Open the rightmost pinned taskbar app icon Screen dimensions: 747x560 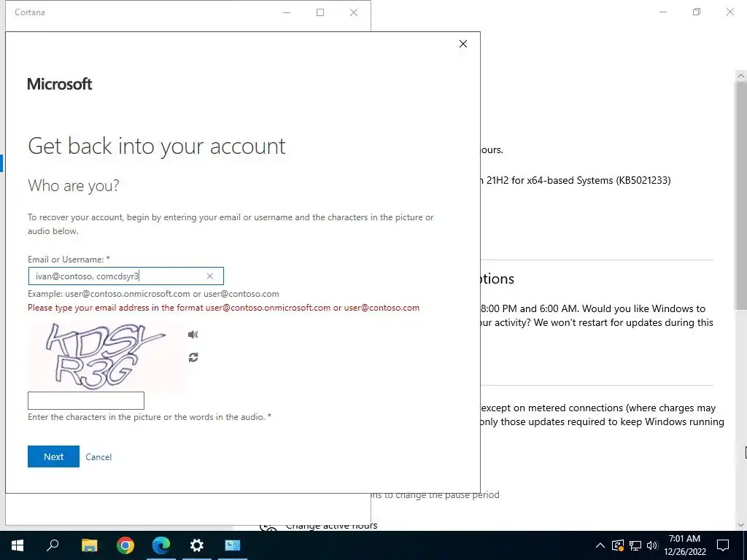(233, 545)
